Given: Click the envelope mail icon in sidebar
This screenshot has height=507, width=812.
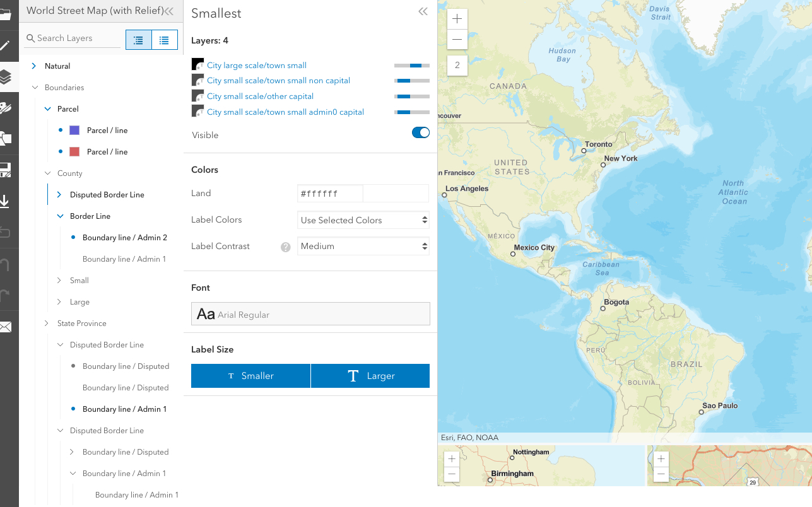Looking at the screenshot, I should click(x=5, y=327).
